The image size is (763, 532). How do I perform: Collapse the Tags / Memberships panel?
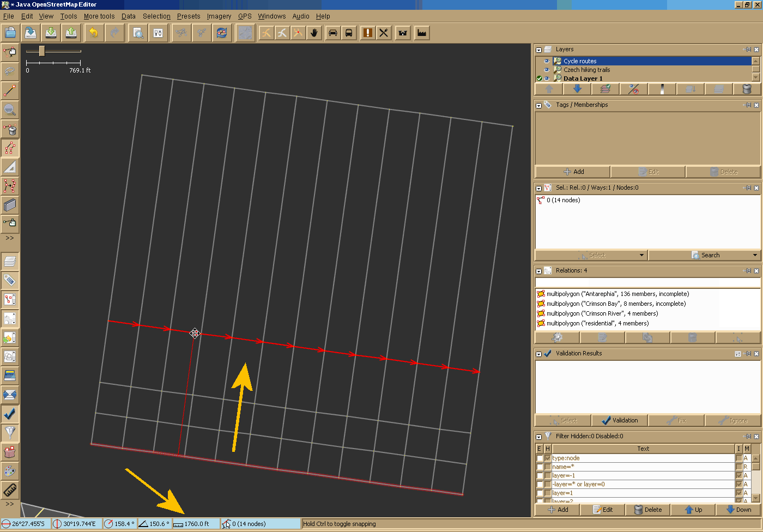point(538,105)
